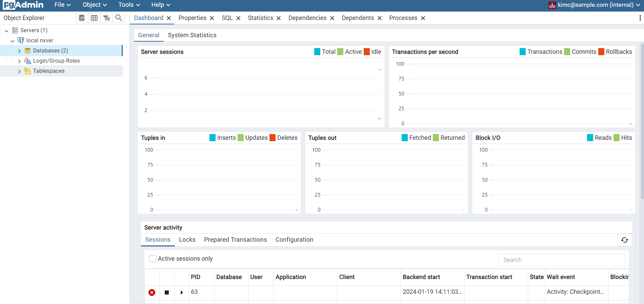Refresh the server activity list
This screenshot has height=304, width=644.
pos(624,240)
